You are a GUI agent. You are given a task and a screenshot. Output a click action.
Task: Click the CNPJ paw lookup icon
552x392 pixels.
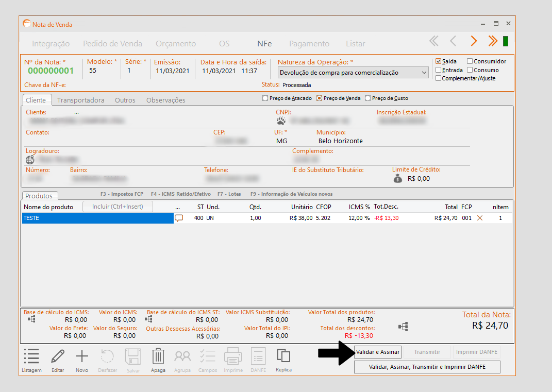[281, 121]
